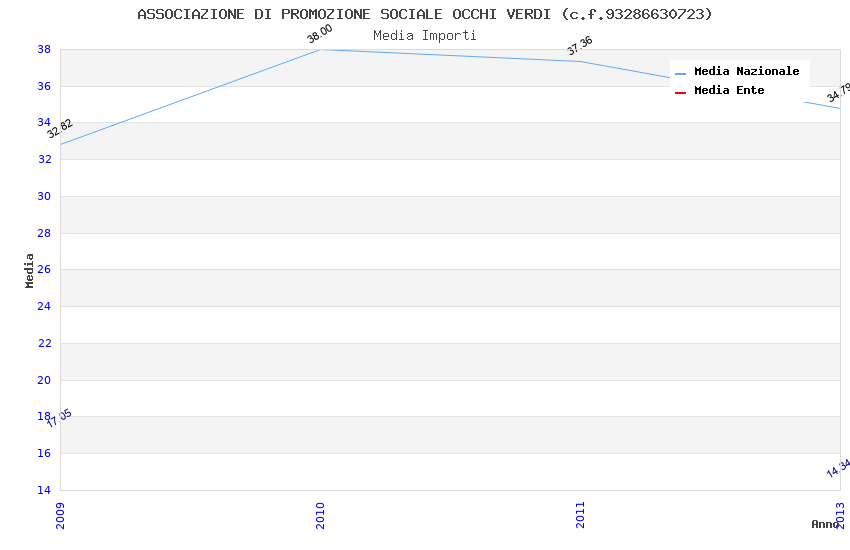Click the y-axis value 34

[x=44, y=122]
